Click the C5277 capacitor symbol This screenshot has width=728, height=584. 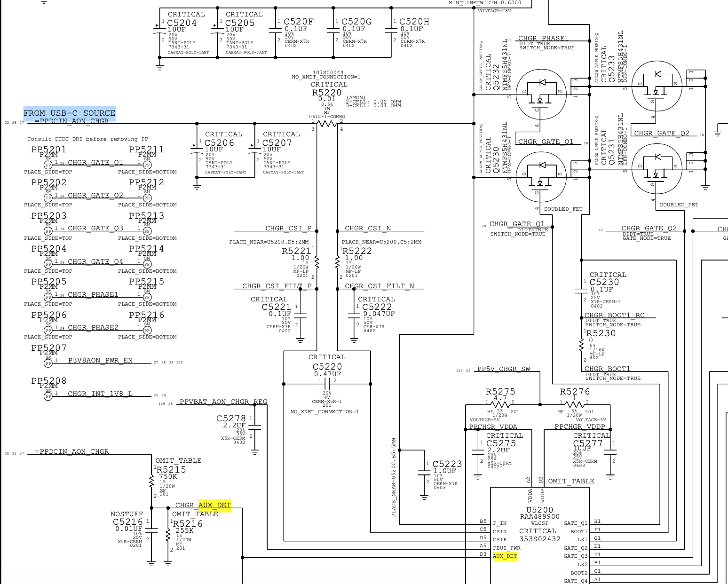tap(610, 452)
